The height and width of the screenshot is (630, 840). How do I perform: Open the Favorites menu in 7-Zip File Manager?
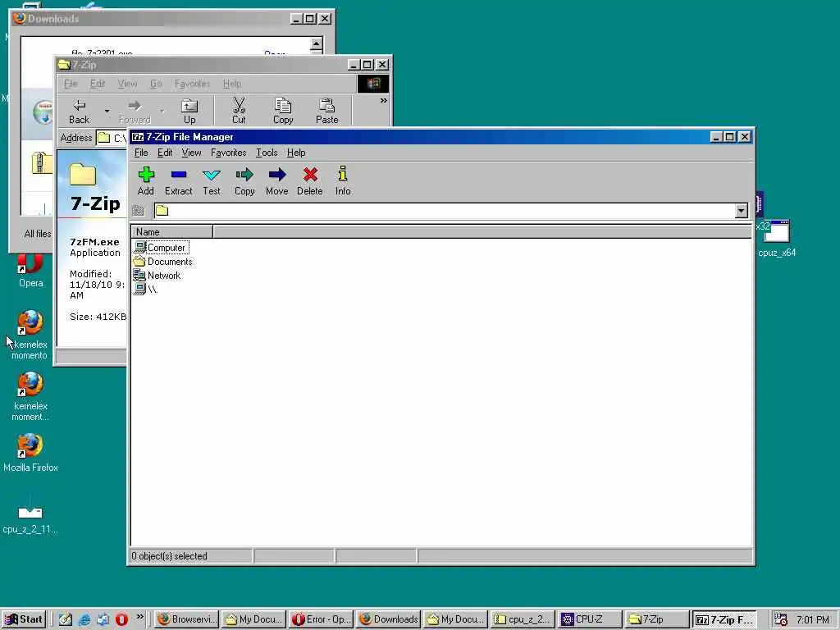click(x=228, y=153)
